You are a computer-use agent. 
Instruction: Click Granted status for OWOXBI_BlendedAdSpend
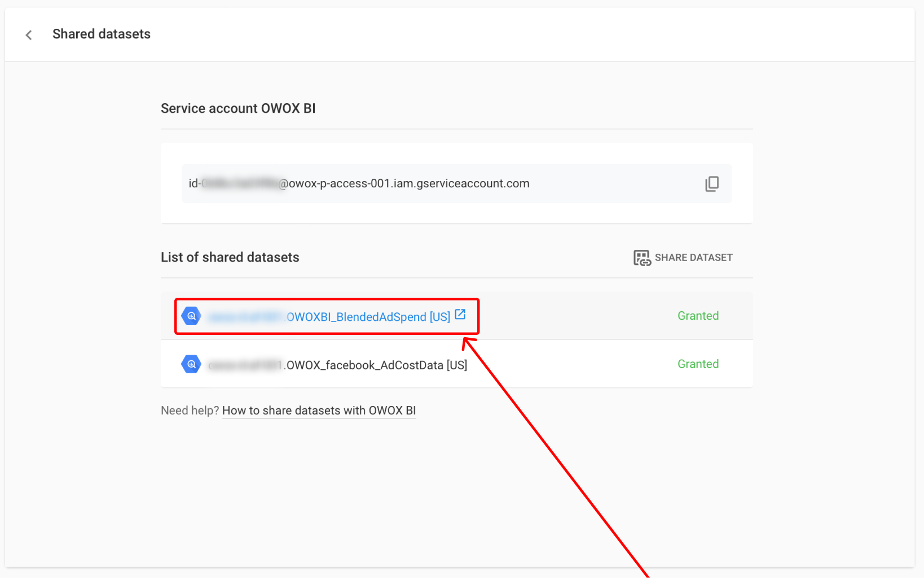698,316
